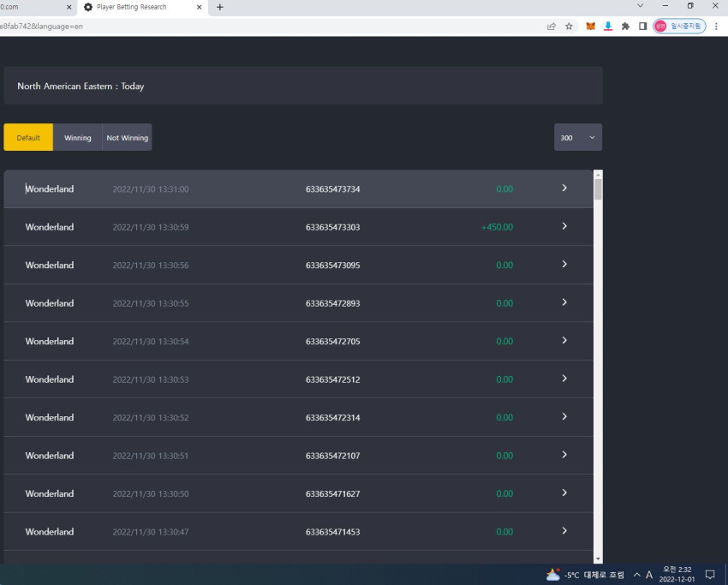The image size is (728, 585).
Task: Click the list scrollbar down arrow
Action: pyautogui.click(x=598, y=559)
